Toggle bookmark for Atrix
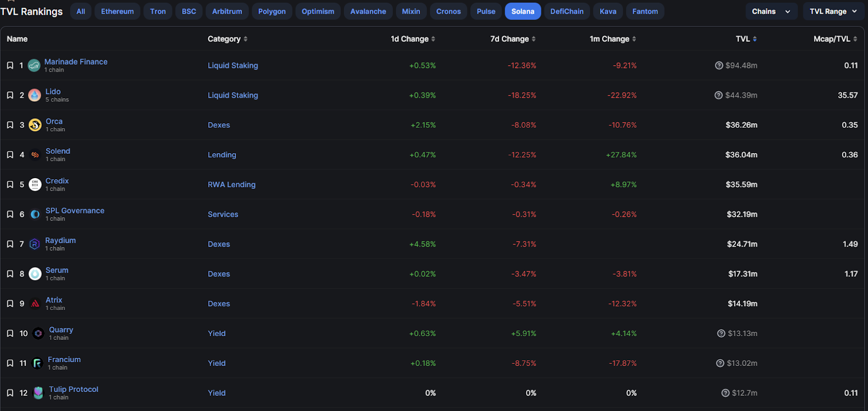The width and height of the screenshot is (868, 411). point(10,304)
